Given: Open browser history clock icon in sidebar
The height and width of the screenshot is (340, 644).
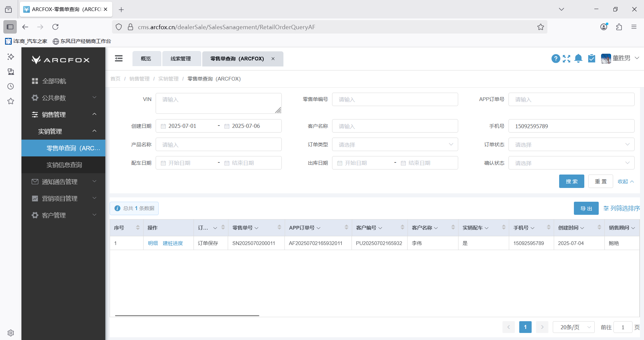Looking at the screenshot, I should coord(11,86).
